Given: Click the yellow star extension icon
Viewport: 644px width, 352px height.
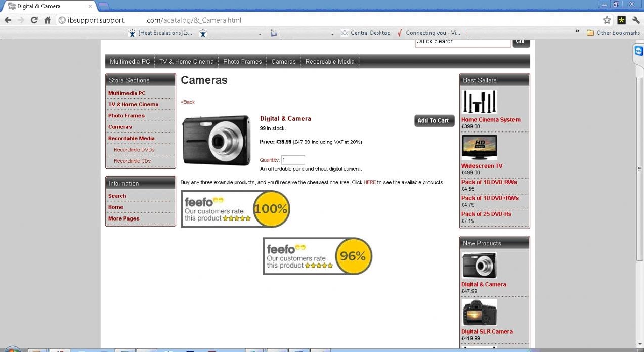Looking at the screenshot, I should 621,20.
